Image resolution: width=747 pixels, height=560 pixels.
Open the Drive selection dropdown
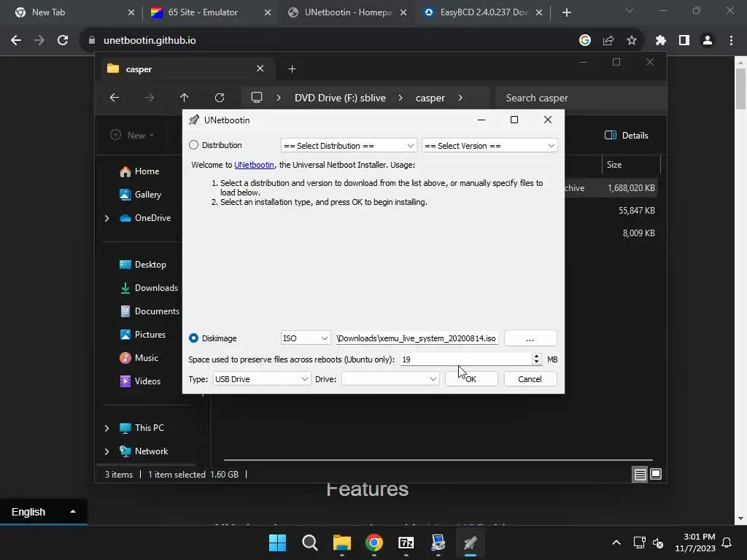click(x=390, y=379)
